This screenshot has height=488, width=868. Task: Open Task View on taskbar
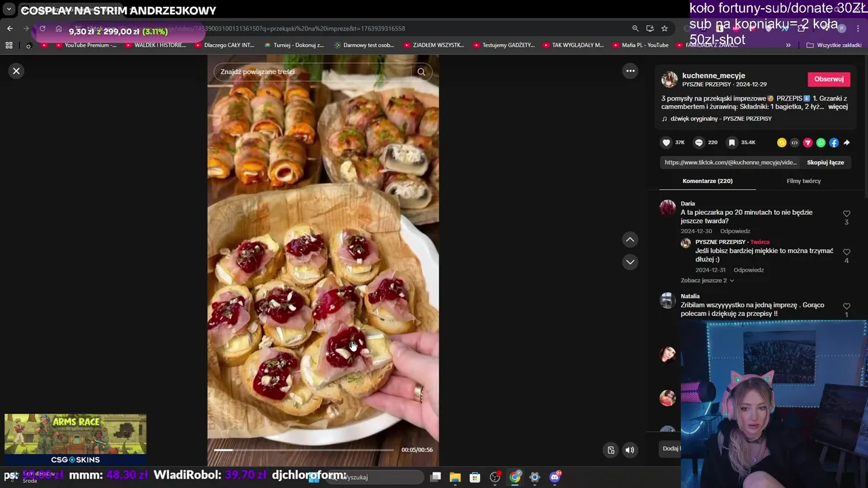[x=436, y=477]
